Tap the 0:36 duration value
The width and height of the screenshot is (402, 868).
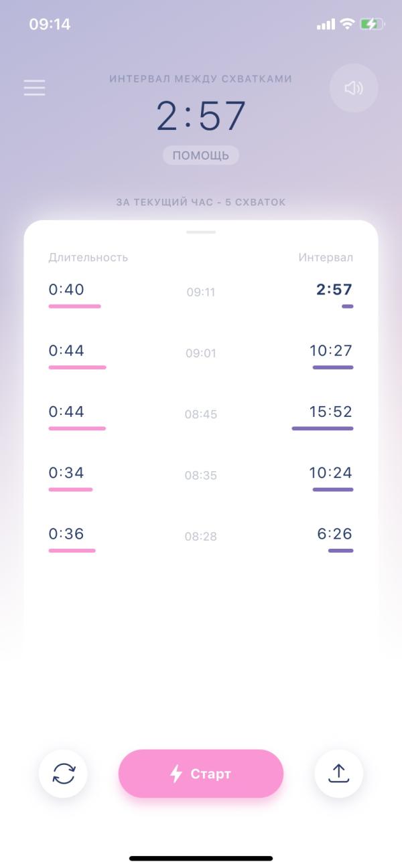(x=66, y=533)
